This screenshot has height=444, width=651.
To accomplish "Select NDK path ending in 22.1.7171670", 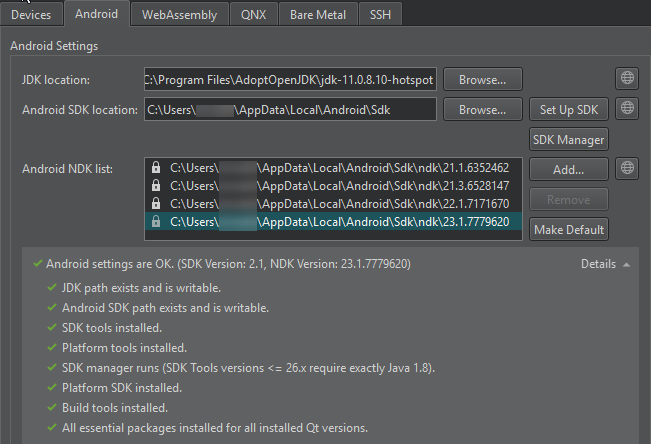I will point(338,204).
